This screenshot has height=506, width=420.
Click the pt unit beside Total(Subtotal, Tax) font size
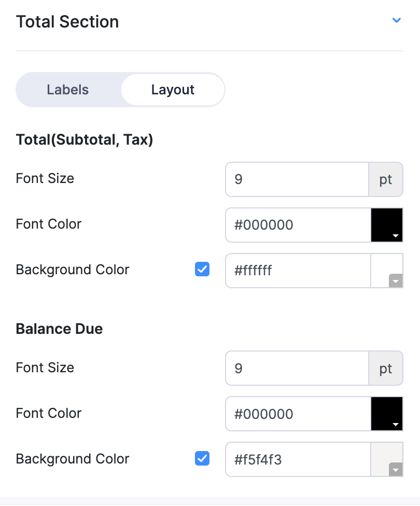coord(386,179)
